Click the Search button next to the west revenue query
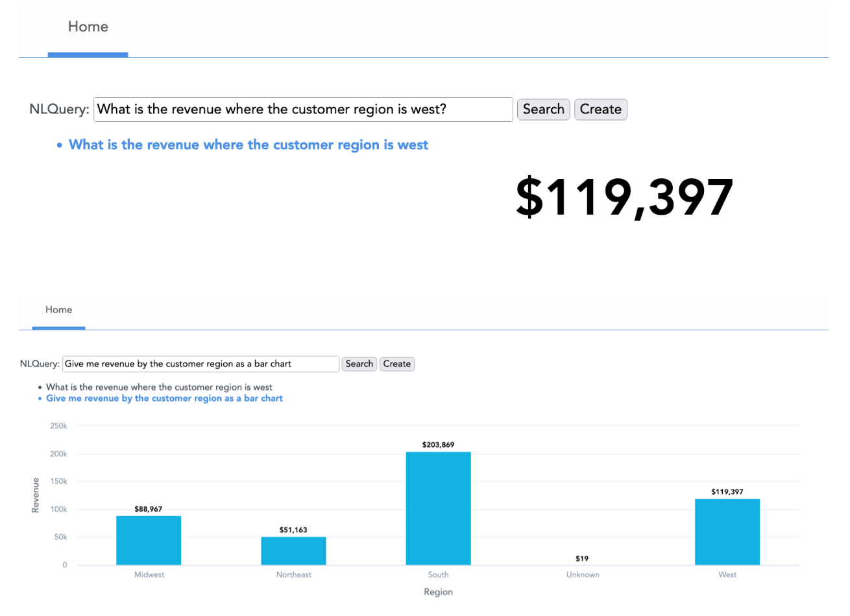Screen dimensions: 850x616 click(x=543, y=109)
